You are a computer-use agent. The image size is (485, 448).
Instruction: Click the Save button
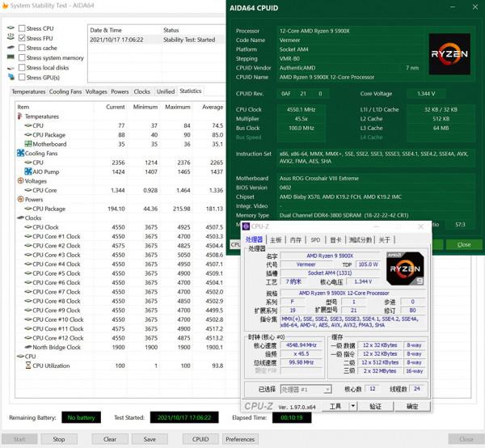[150, 439]
